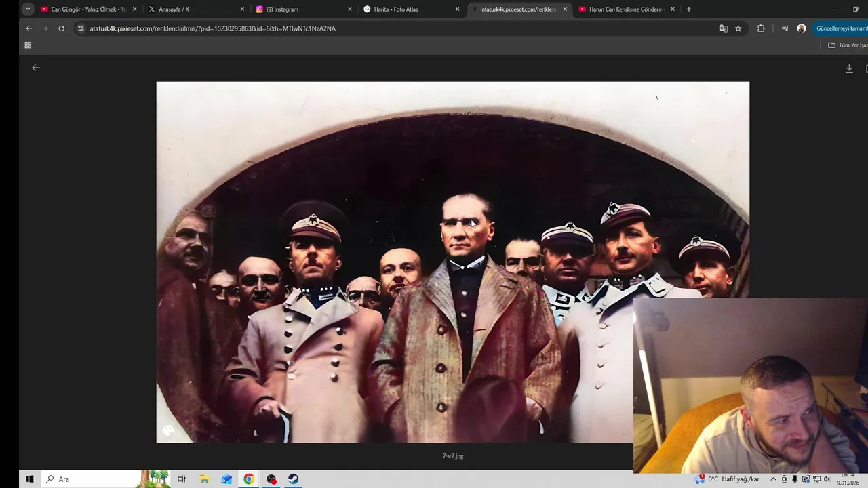Bookmark this page with the star icon
This screenshot has height=488, width=868.
tap(738, 28)
